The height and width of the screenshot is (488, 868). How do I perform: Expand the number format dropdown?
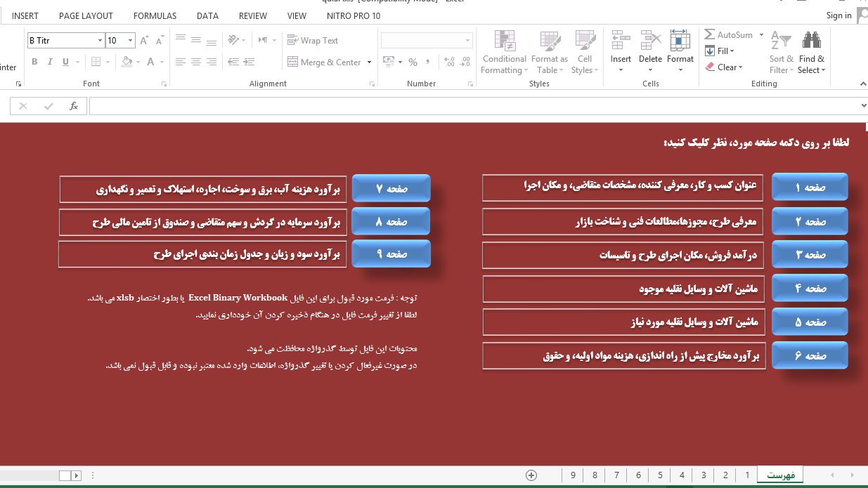tap(467, 41)
